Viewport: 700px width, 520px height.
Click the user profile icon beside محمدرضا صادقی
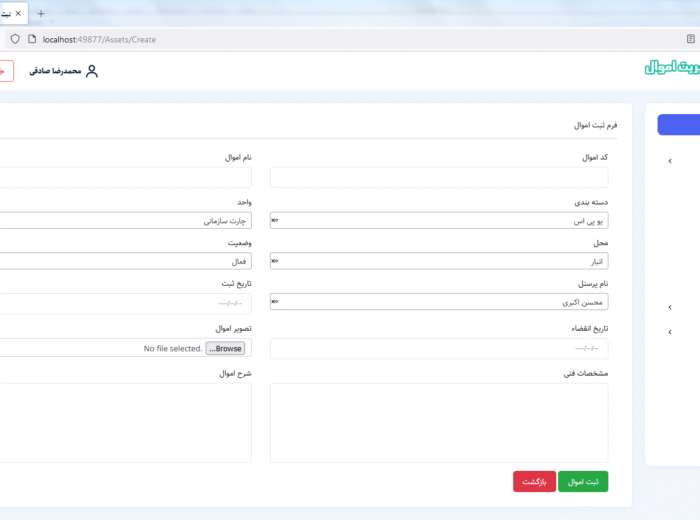(x=92, y=72)
